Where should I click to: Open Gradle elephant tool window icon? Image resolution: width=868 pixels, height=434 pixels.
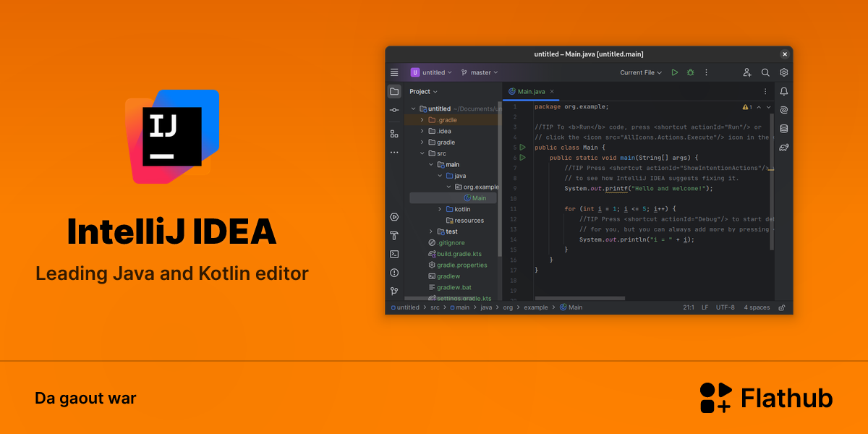coord(784,148)
